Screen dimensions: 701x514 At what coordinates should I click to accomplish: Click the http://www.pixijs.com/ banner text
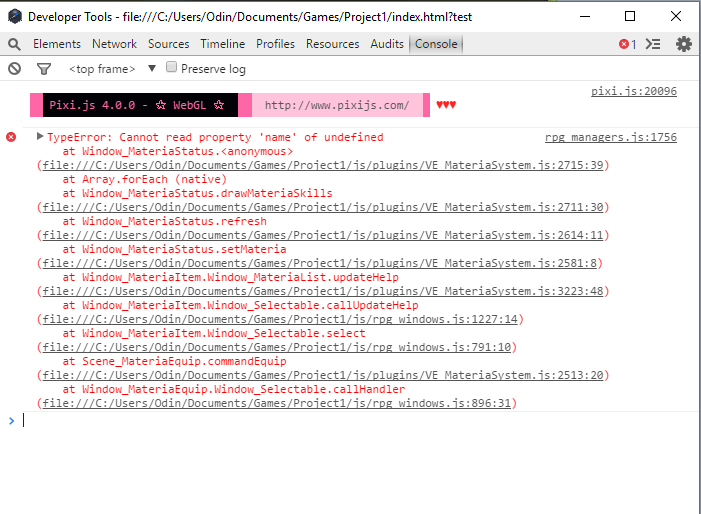337,105
